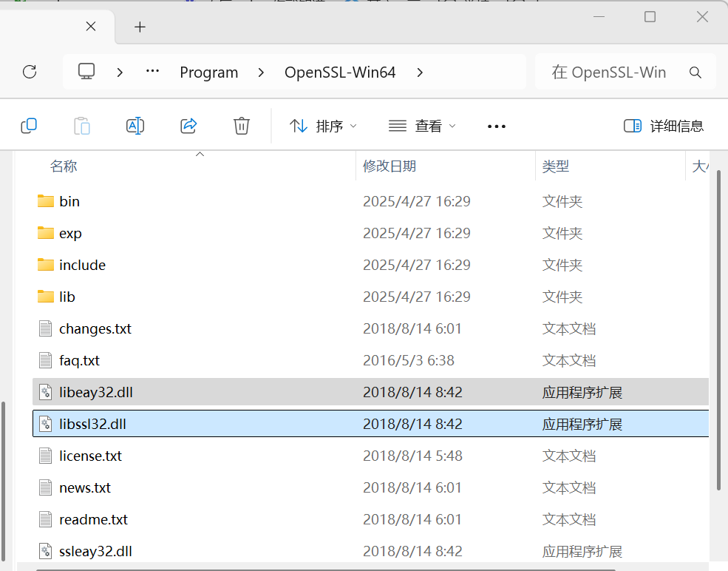Click the search magnifier icon
Screen dimensions: 728x571
[695, 72]
